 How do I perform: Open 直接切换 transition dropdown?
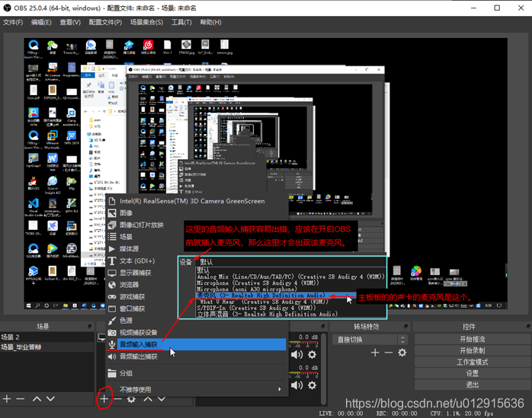pyautogui.click(x=370, y=340)
